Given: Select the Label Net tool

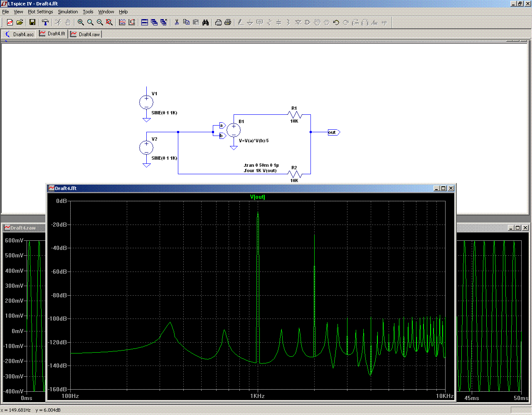Looking at the screenshot, I should pyautogui.click(x=260, y=22).
